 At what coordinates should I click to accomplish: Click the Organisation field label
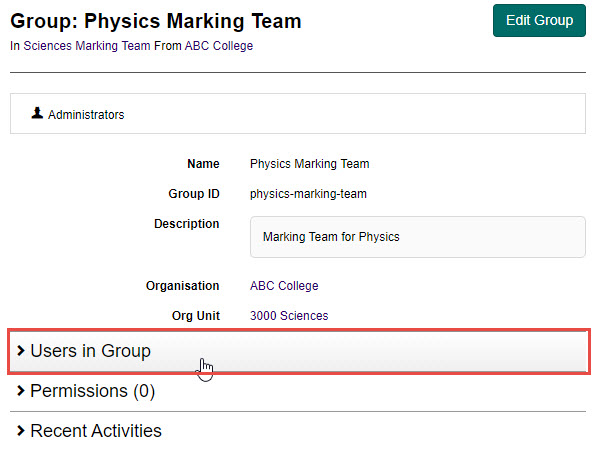[182, 286]
